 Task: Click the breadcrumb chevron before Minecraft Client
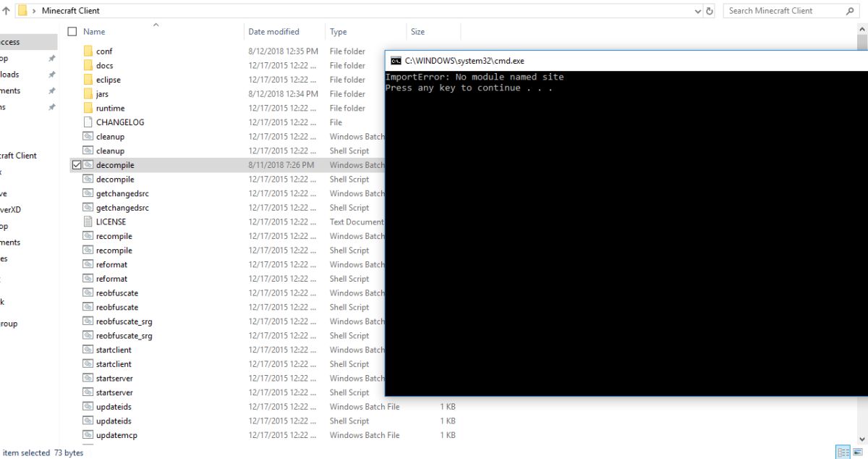click(35, 11)
